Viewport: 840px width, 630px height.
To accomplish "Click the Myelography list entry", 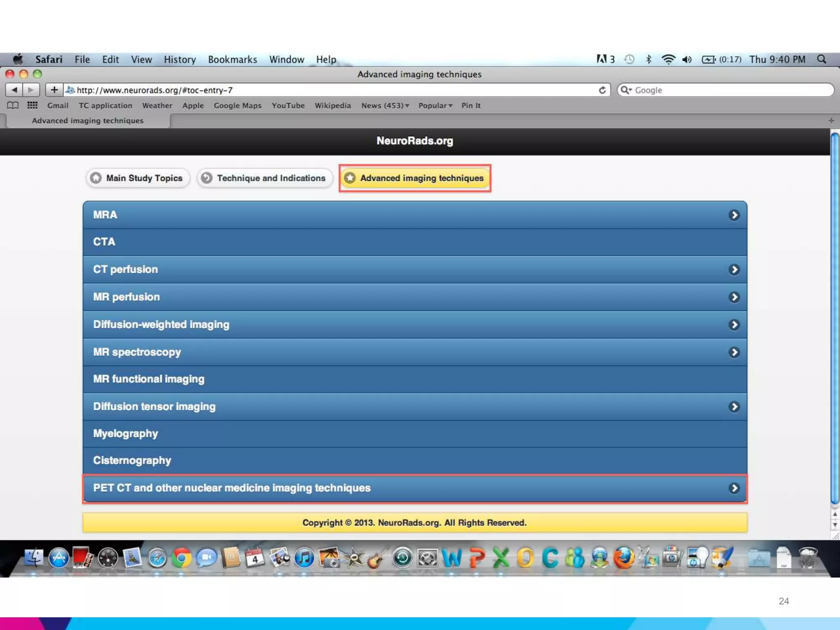I will (x=126, y=434).
